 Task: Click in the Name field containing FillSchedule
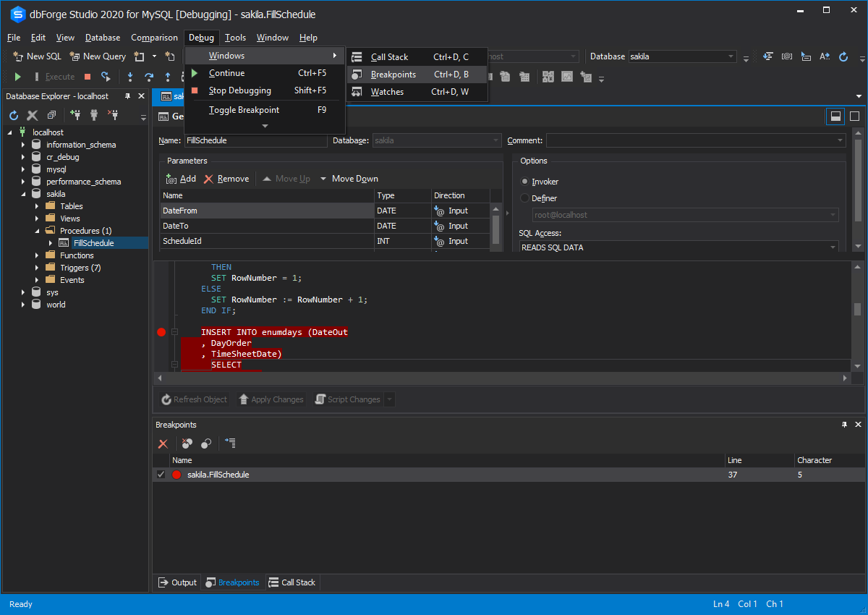(255, 140)
